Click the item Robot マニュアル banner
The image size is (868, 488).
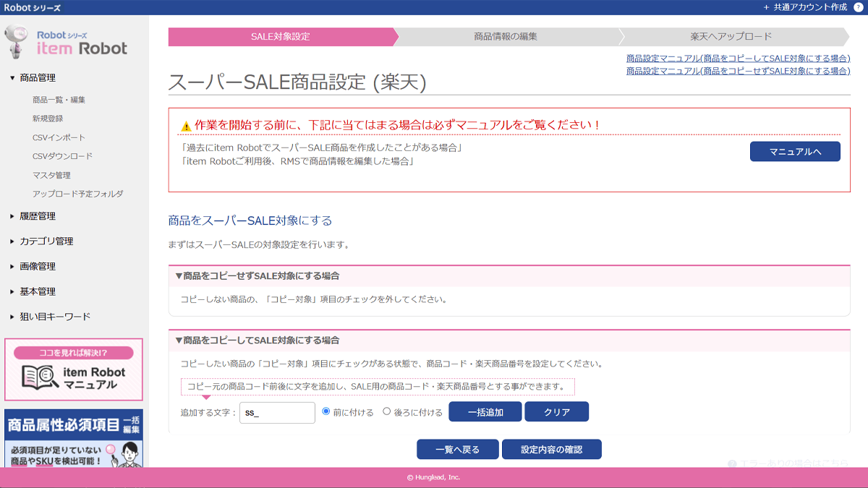(x=74, y=369)
